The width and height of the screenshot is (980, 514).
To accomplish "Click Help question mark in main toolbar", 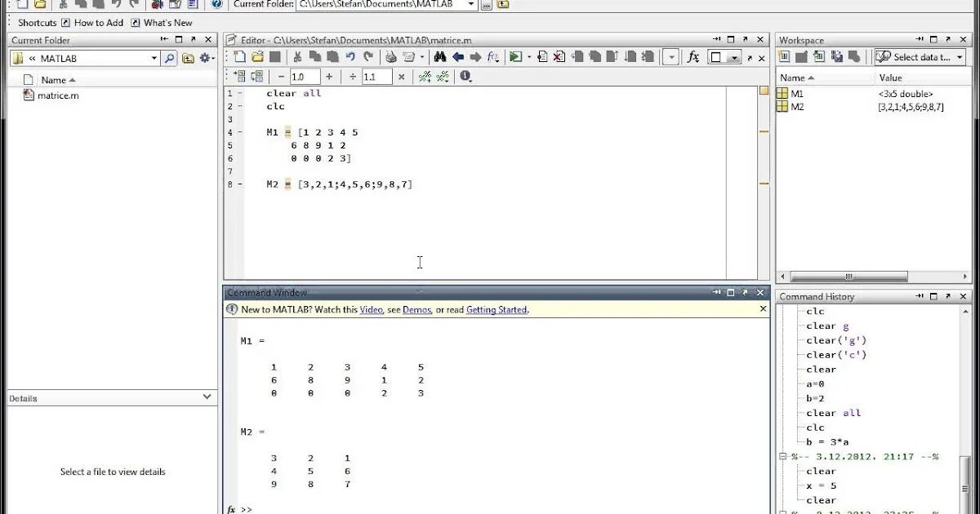I will [216, 4].
